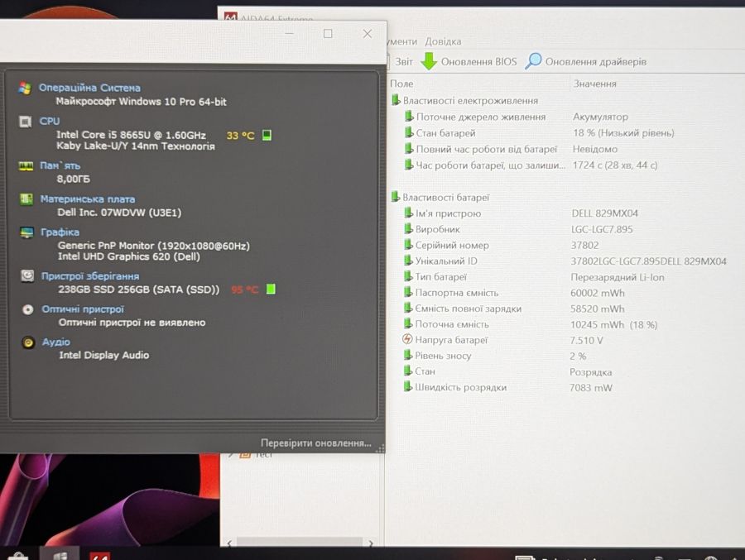The height and width of the screenshot is (560, 745).
Task: Click the Поле column header
Action: [401, 84]
